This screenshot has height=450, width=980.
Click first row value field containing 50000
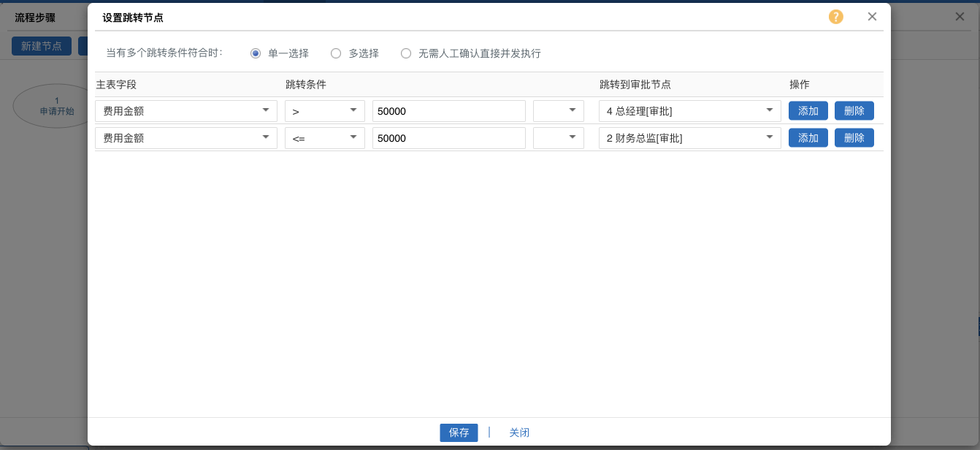448,111
